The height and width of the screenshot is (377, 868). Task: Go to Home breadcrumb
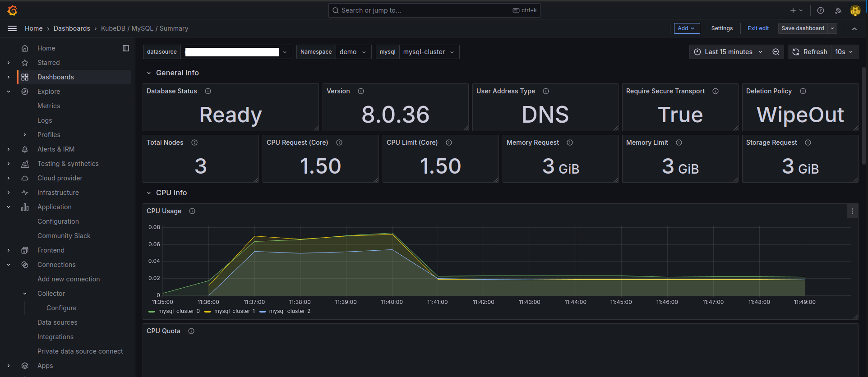pos(34,28)
